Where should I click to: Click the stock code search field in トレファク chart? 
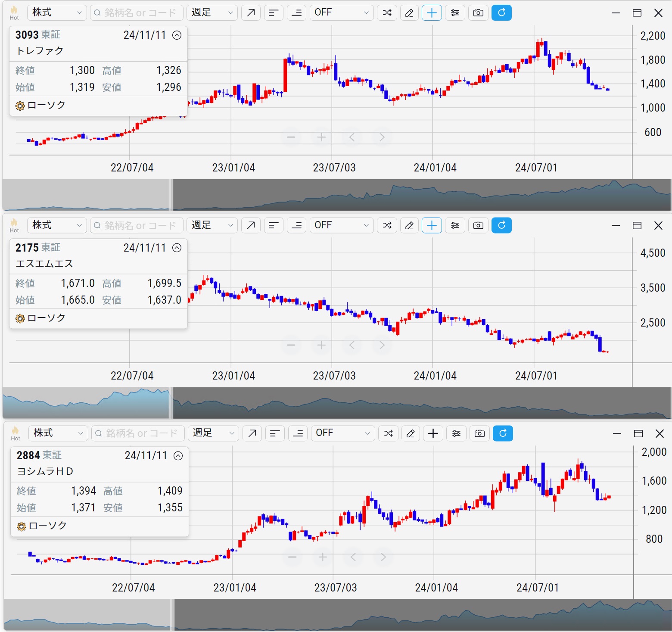137,12
